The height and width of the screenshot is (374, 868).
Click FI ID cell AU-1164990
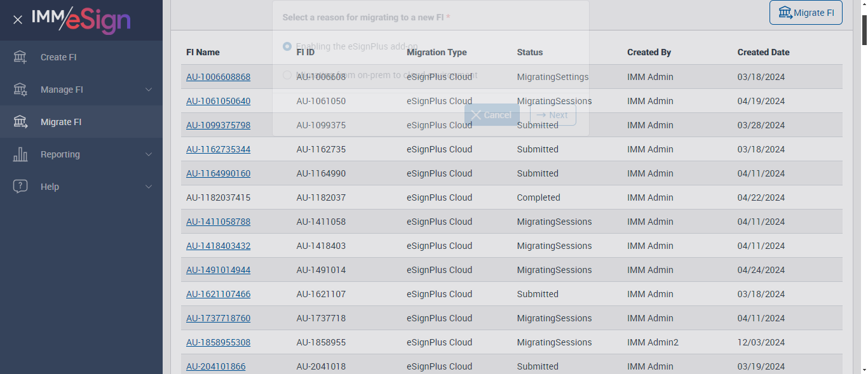pos(321,173)
